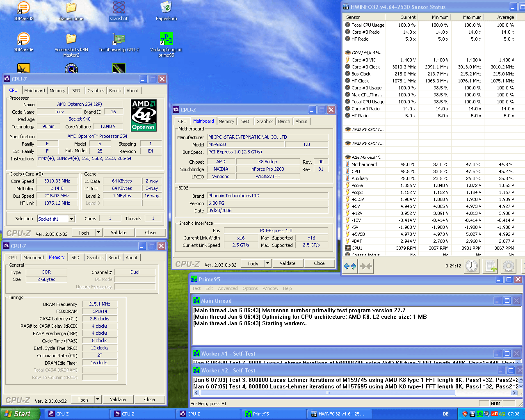Open the 3DMark03 desktop shortcut

coord(23,11)
